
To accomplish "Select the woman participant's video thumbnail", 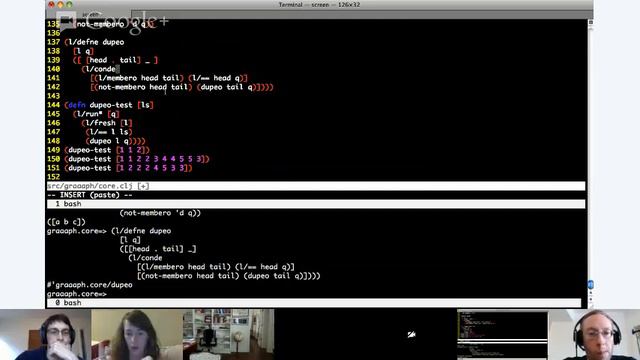I will pyautogui.click(x=137, y=335).
